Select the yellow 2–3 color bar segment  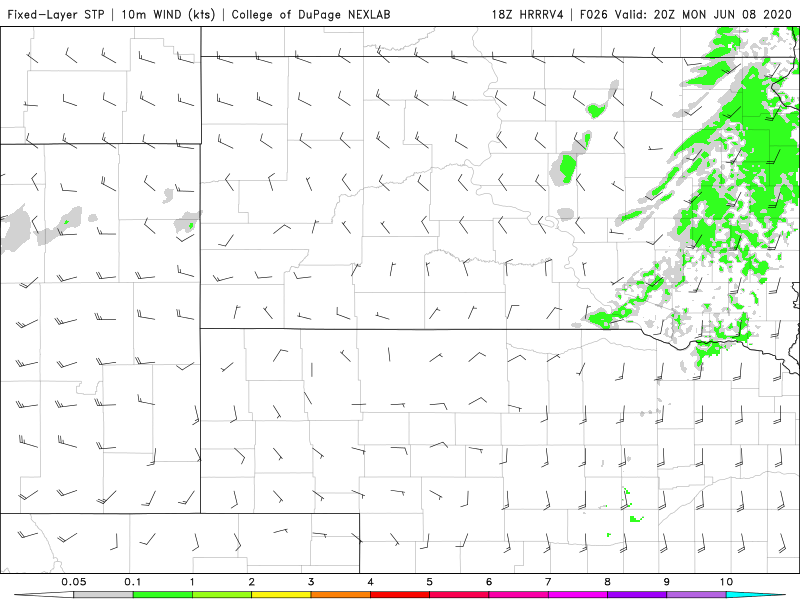pos(281,595)
